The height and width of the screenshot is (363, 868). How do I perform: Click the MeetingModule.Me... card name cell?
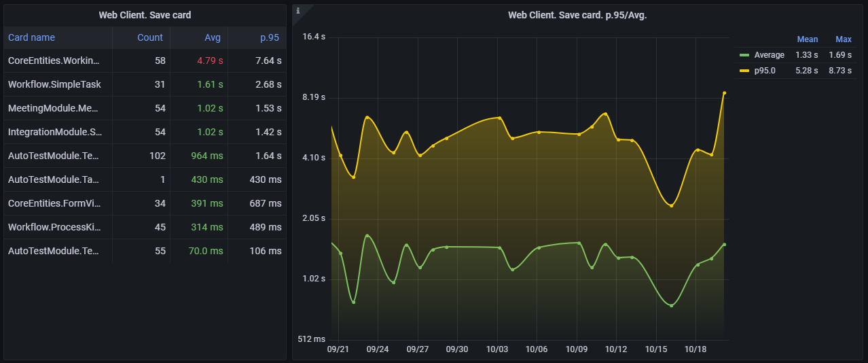point(54,108)
